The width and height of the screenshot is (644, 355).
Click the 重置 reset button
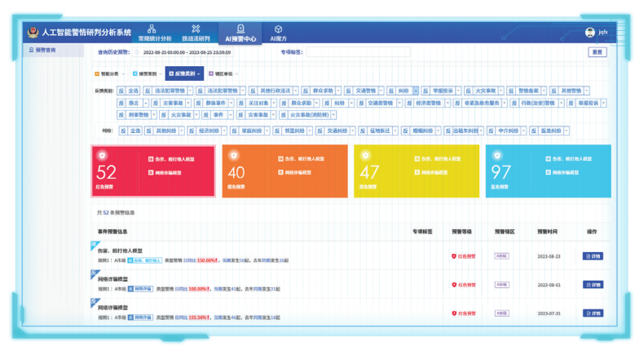pos(597,52)
